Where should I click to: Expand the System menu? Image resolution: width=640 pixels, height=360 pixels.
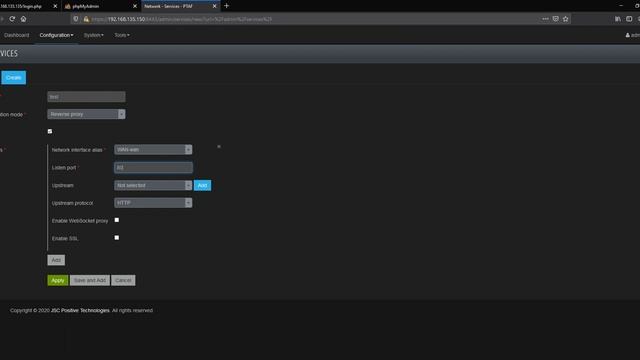pos(93,35)
